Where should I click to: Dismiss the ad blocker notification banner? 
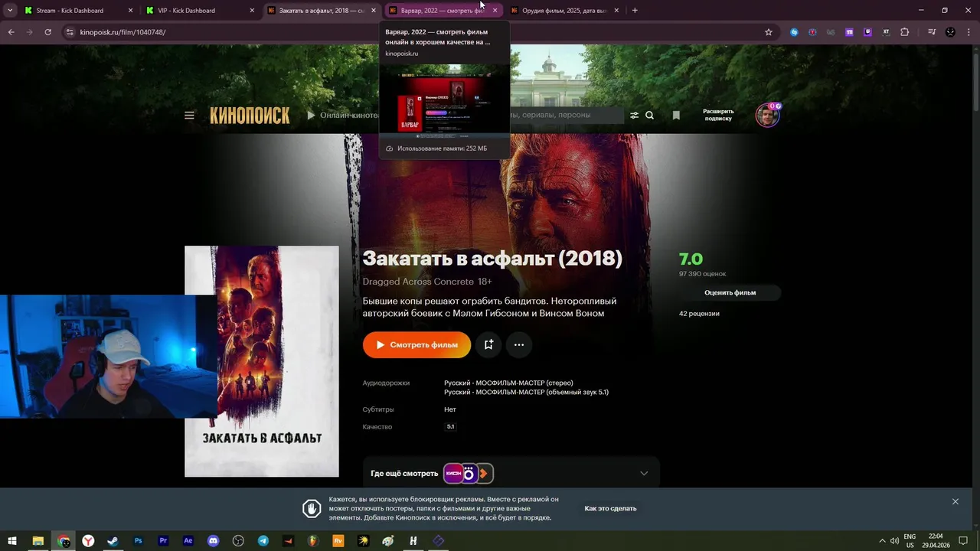point(955,501)
